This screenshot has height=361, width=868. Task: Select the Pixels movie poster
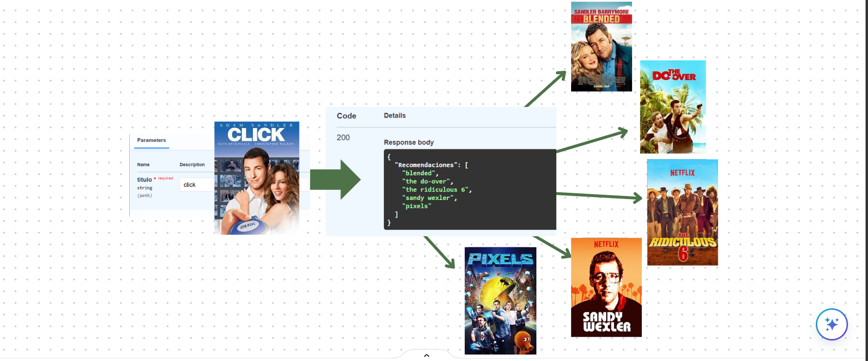(x=500, y=301)
